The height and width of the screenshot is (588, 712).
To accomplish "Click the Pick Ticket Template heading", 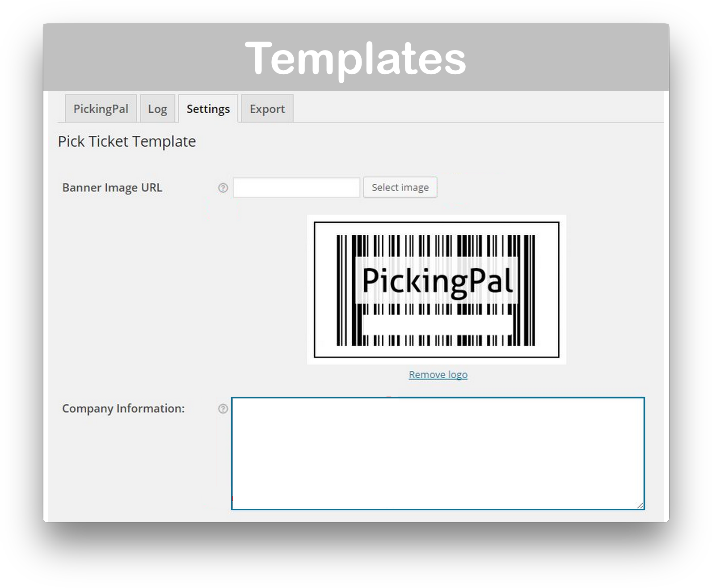I will 127,141.
